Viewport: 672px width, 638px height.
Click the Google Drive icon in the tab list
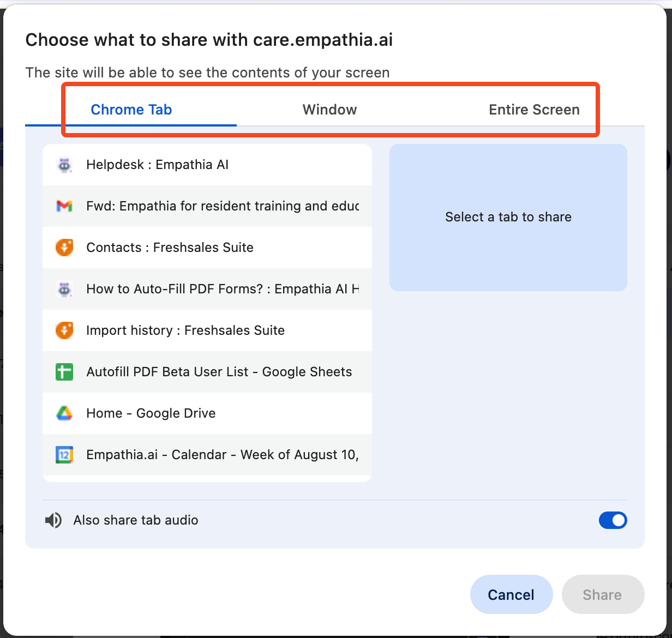click(64, 413)
